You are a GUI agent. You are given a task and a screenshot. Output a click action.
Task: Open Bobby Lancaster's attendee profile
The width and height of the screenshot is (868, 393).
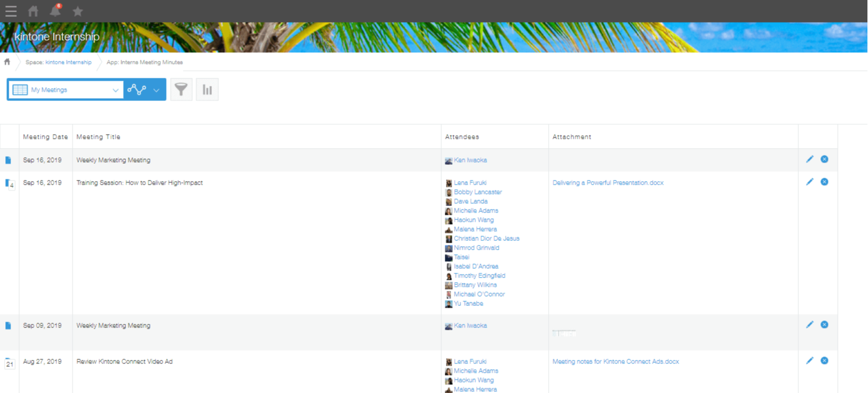[x=477, y=192]
